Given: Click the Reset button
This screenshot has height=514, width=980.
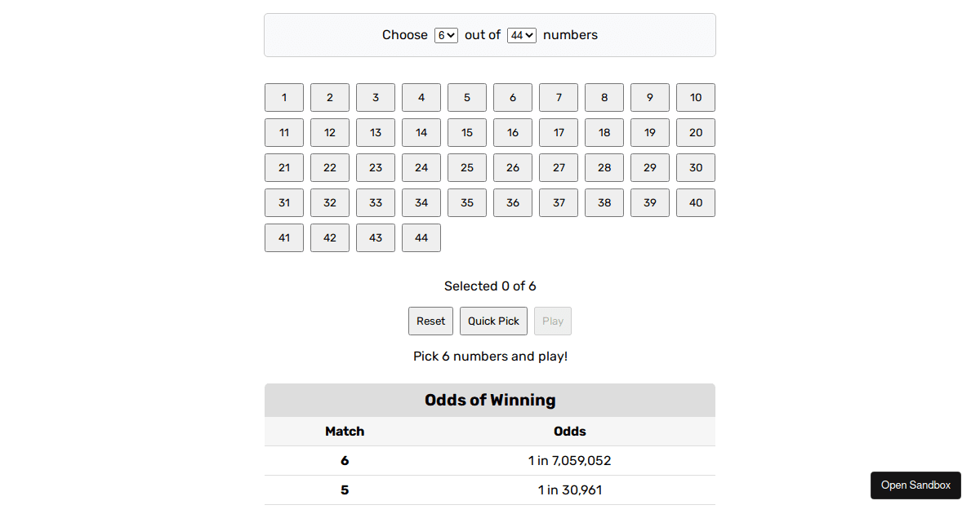Looking at the screenshot, I should point(430,321).
